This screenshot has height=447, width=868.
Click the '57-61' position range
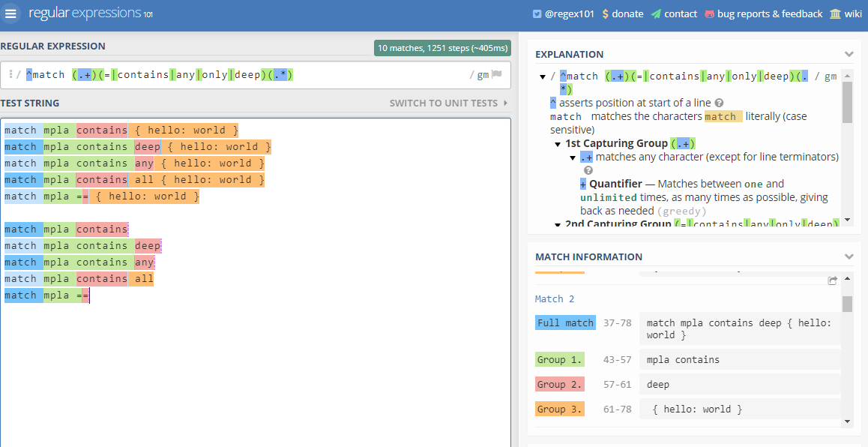coord(617,385)
